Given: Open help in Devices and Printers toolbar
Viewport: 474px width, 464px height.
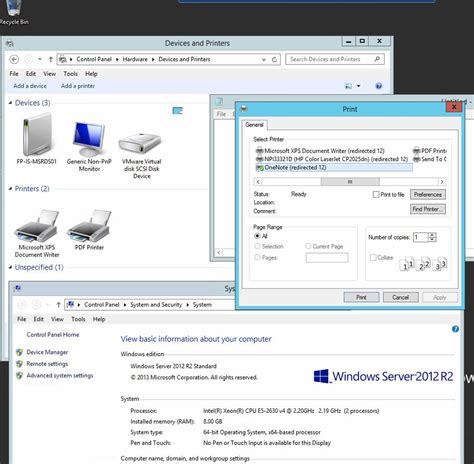Looking at the screenshot, I should pyautogui.click(x=378, y=86).
